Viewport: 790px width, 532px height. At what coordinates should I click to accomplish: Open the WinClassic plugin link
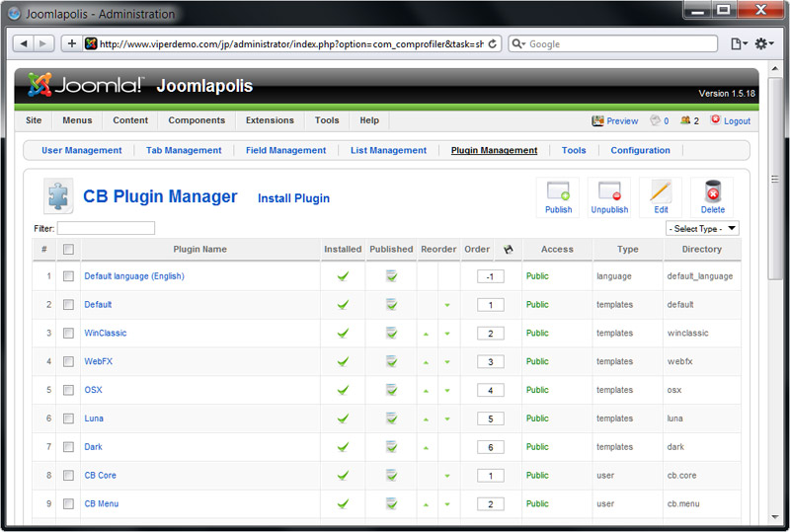(x=106, y=333)
